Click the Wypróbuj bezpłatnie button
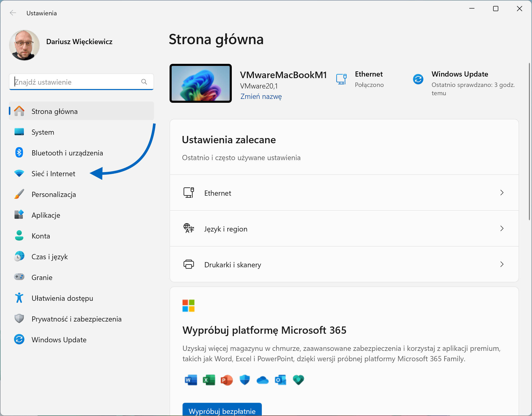Screen dimensions: 532x416 pyautogui.click(x=222, y=410)
